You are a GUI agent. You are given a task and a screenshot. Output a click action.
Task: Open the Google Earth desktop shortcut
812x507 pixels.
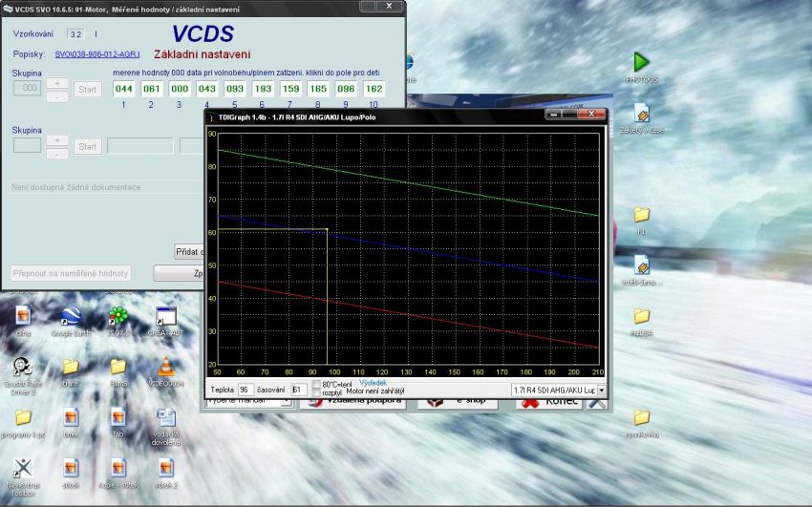click(x=71, y=316)
